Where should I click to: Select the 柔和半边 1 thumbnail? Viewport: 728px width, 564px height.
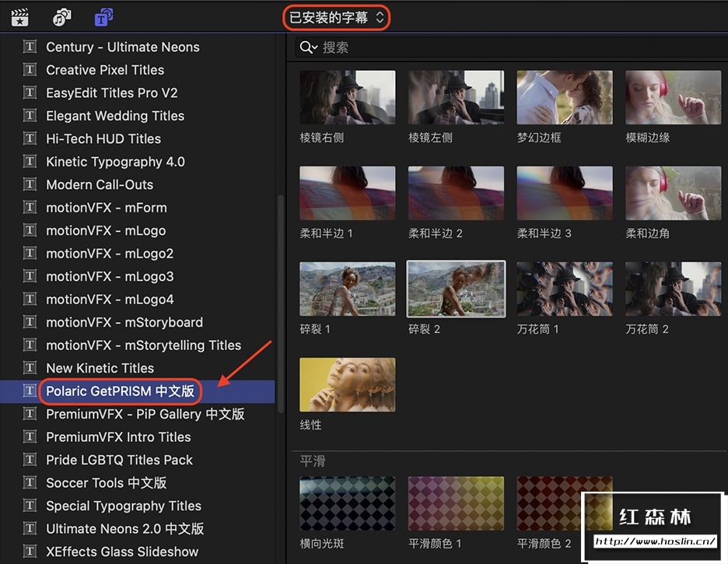[x=348, y=193]
